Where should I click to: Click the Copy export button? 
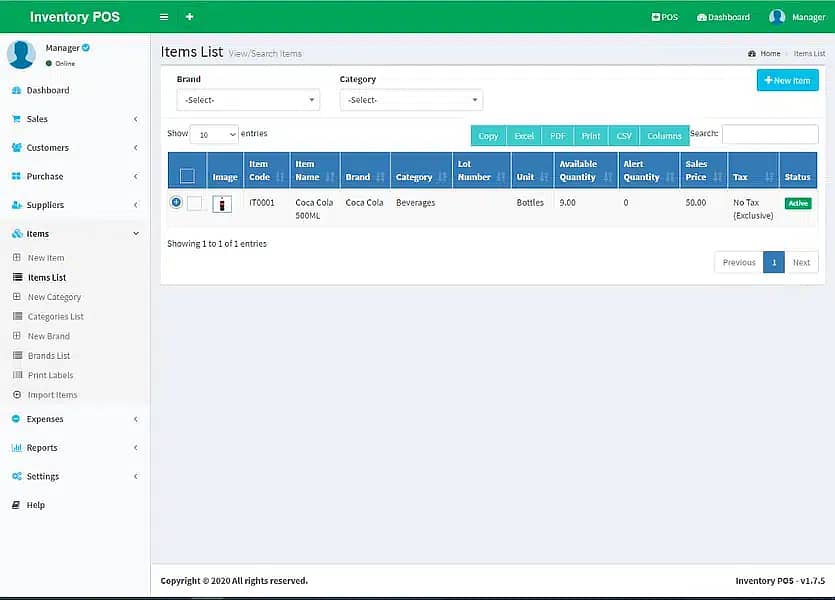488,136
